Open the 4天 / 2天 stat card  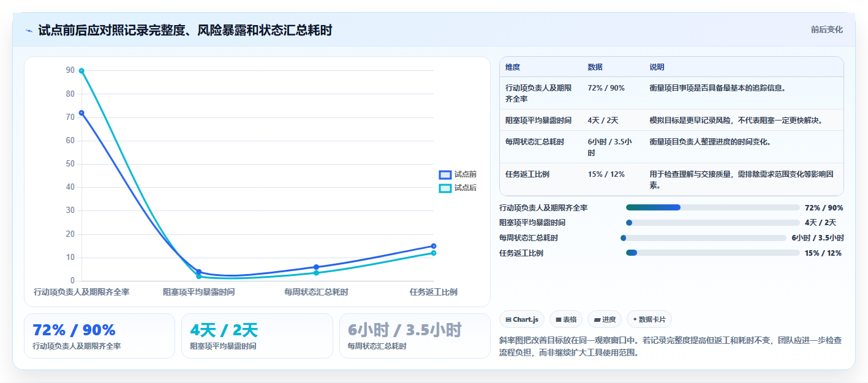click(257, 336)
